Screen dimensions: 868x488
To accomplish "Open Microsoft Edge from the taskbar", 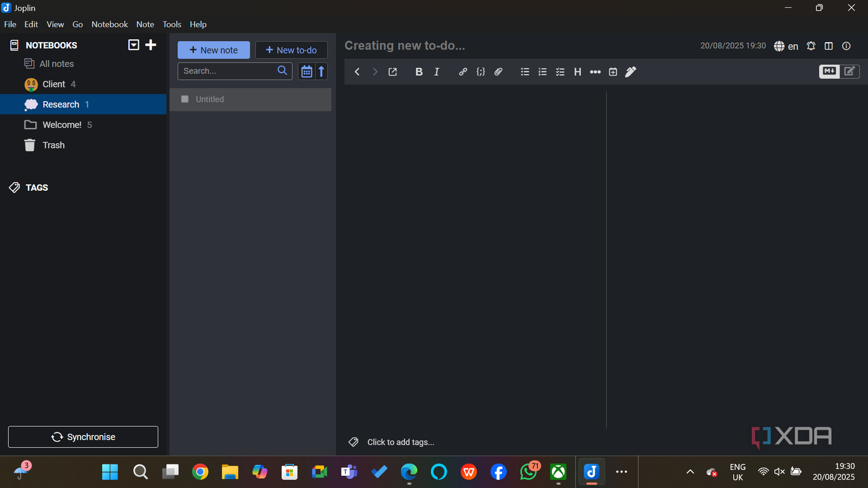I will click(409, 472).
